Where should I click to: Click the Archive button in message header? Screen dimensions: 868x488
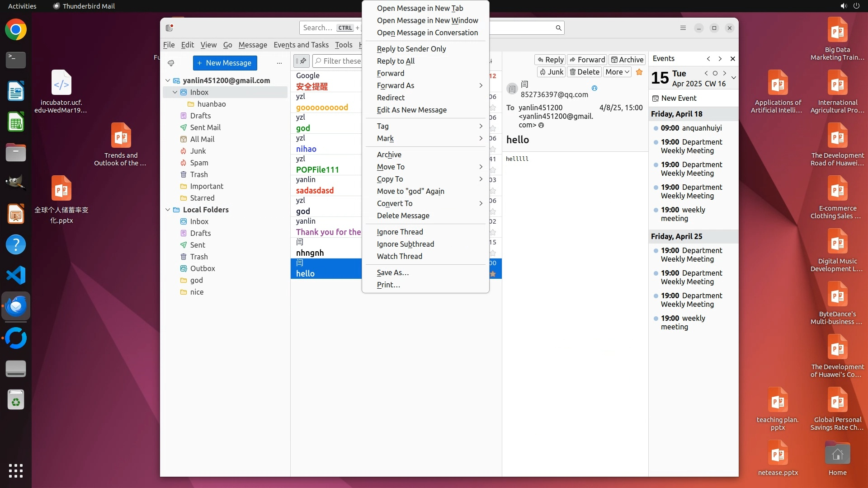(627, 60)
